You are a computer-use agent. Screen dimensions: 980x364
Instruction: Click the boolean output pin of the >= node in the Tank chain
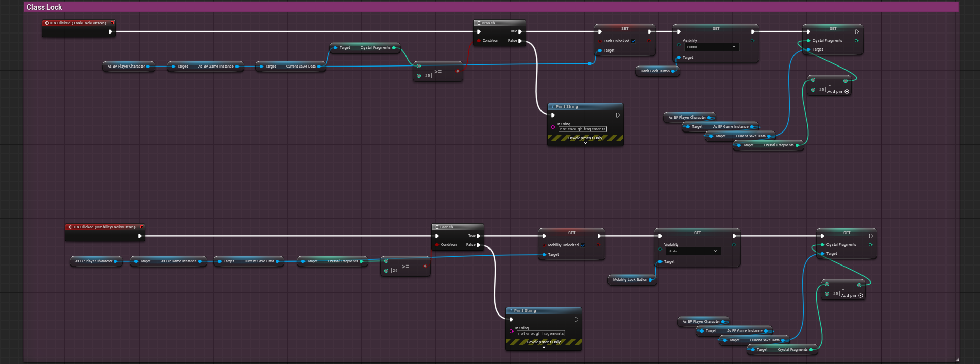458,71
